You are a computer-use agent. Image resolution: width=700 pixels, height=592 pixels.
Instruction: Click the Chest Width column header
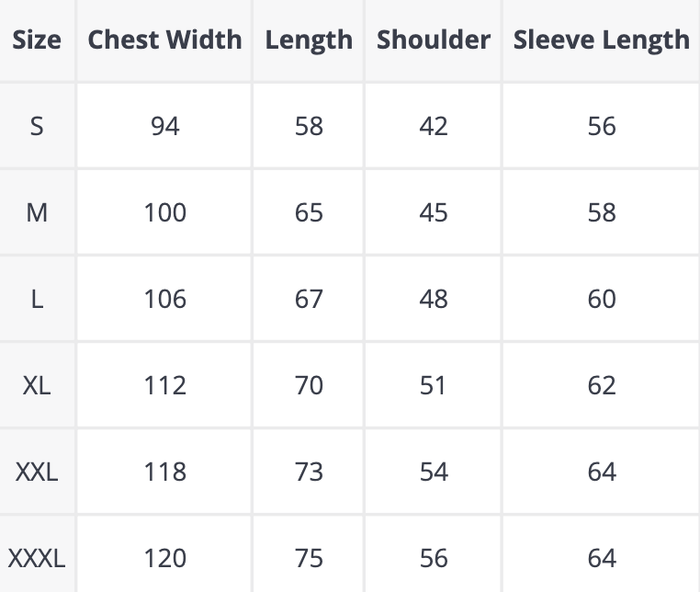(165, 40)
